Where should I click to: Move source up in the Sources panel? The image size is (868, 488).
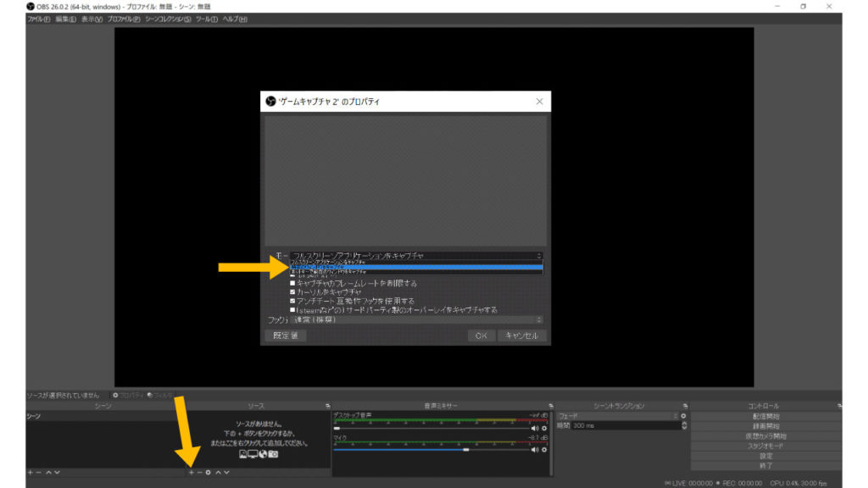click(x=218, y=473)
